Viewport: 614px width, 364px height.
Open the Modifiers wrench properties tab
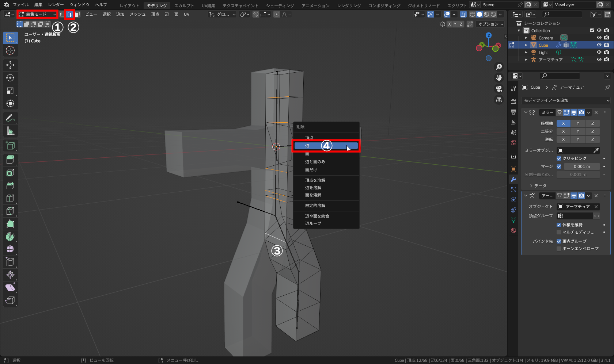[513, 179]
